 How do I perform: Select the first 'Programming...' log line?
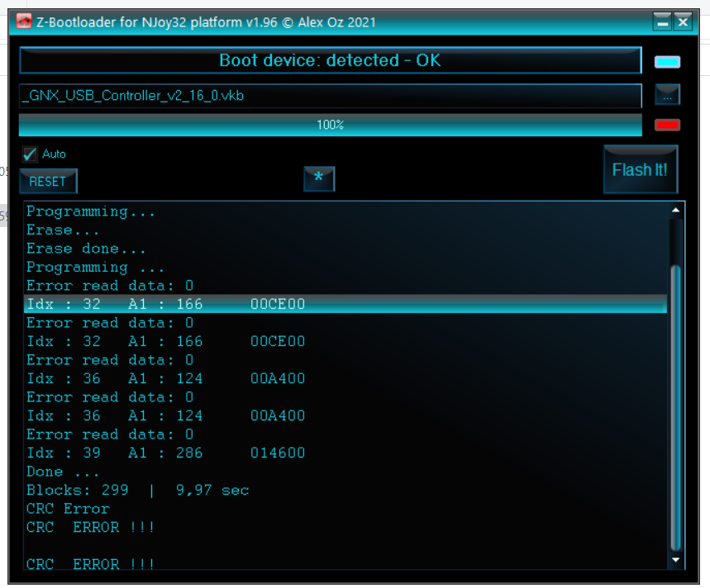pos(345,211)
